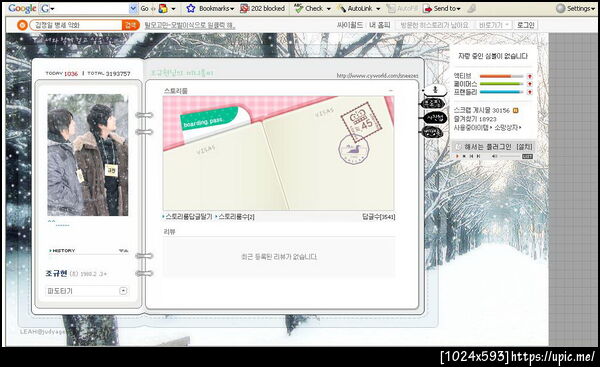
Task: Focus the Cyworld search input field
Action: [x=76, y=25]
